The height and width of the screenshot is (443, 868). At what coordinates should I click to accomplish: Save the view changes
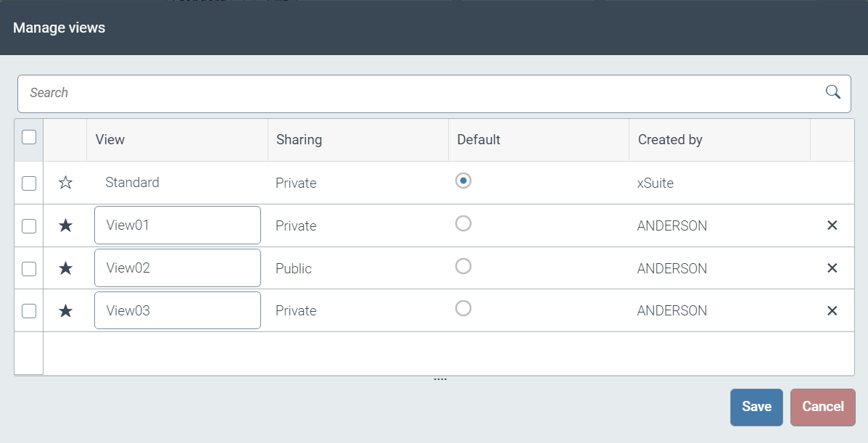tap(756, 407)
